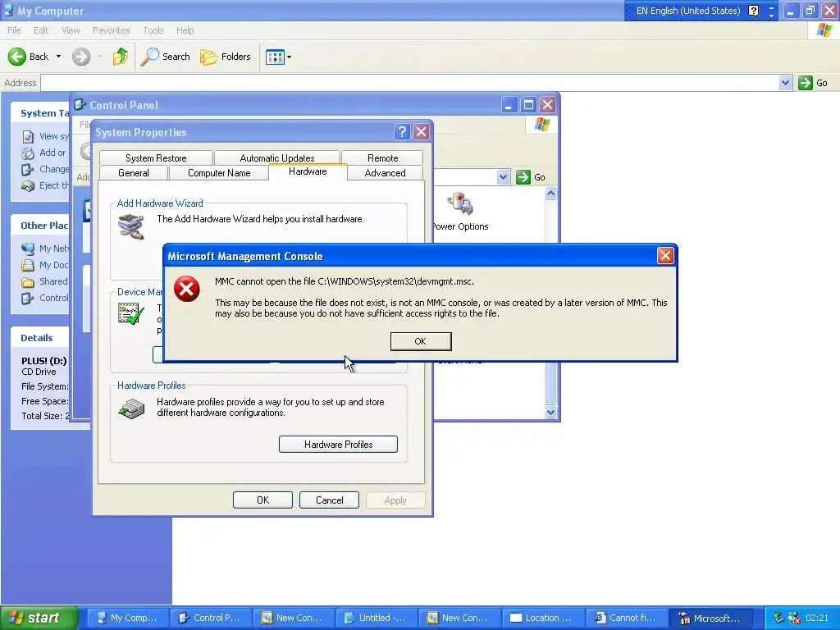Click the Device Manager checklist icon
840x630 pixels.
(x=130, y=313)
